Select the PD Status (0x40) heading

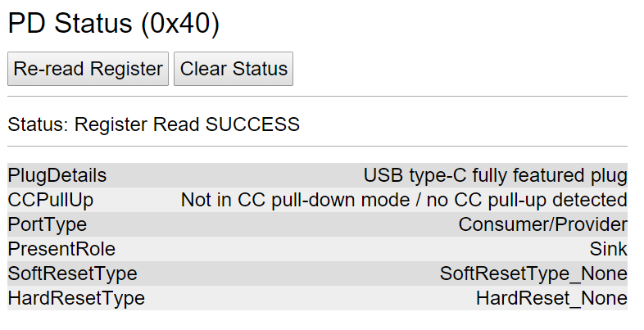click(113, 24)
